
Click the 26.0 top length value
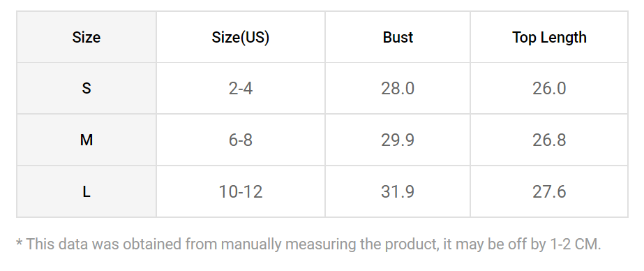point(549,89)
